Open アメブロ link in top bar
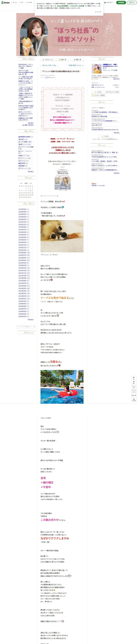This screenshot has width=138, height=644. [x=29, y=2]
